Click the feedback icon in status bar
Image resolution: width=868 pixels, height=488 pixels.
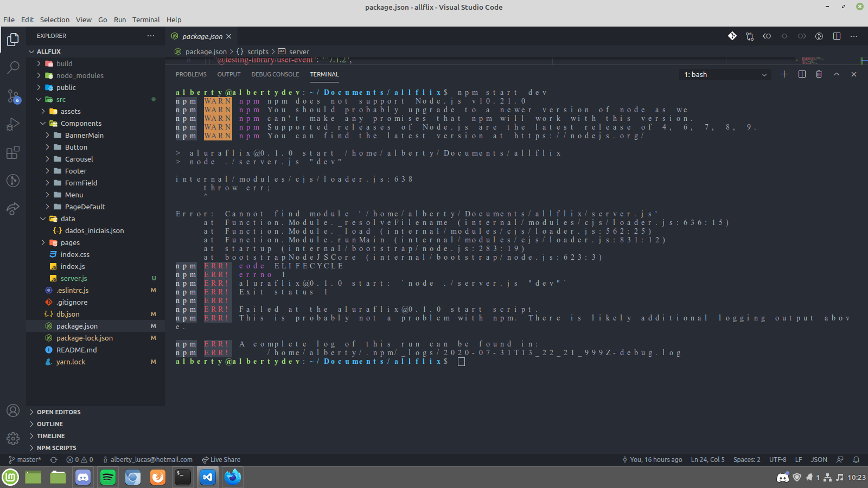coord(840,460)
